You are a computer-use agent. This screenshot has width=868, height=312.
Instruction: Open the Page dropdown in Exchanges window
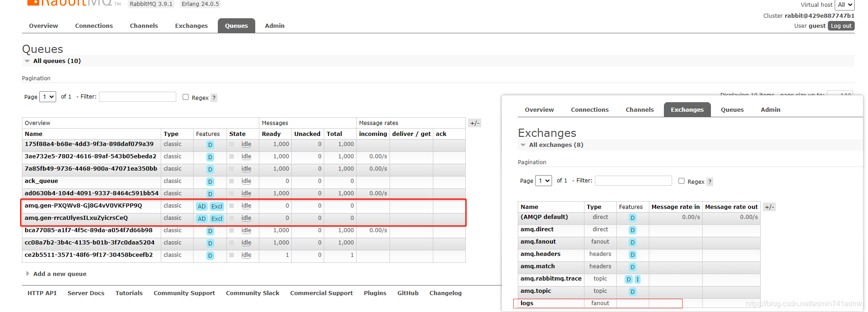(x=543, y=181)
